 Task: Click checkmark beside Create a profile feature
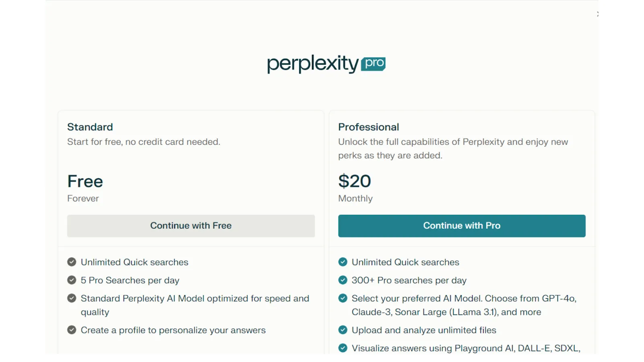pyautogui.click(x=71, y=330)
